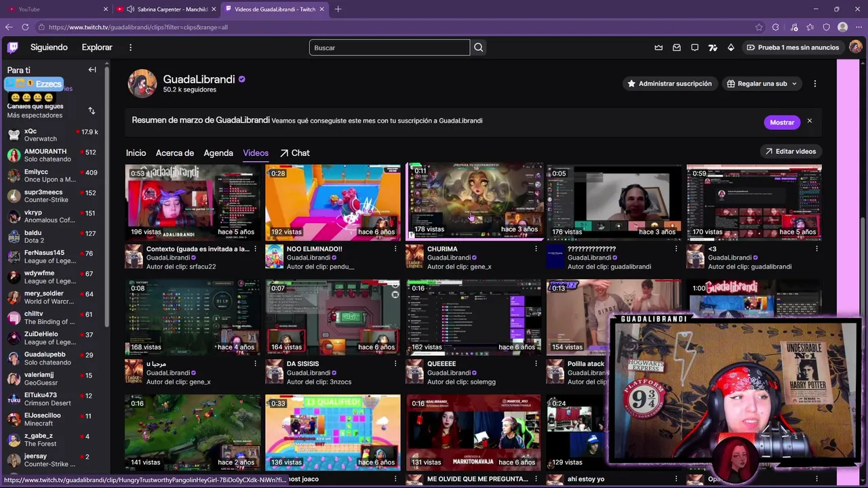Open AMOURANTH channel in sidebar
Screen dimensions: 868x488
pyautogui.click(x=53, y=155)
